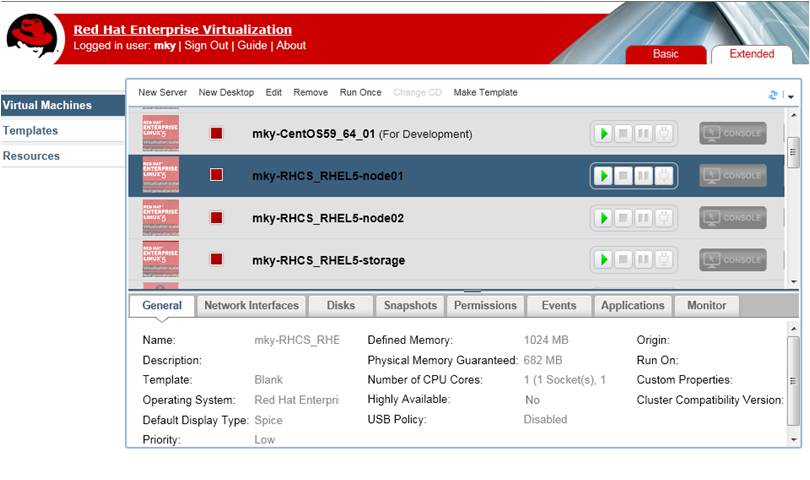Stop the mky-RHCS_RHEL5-storage virtual machine
This screenshot has height=480, width=810.
[623, 259]
